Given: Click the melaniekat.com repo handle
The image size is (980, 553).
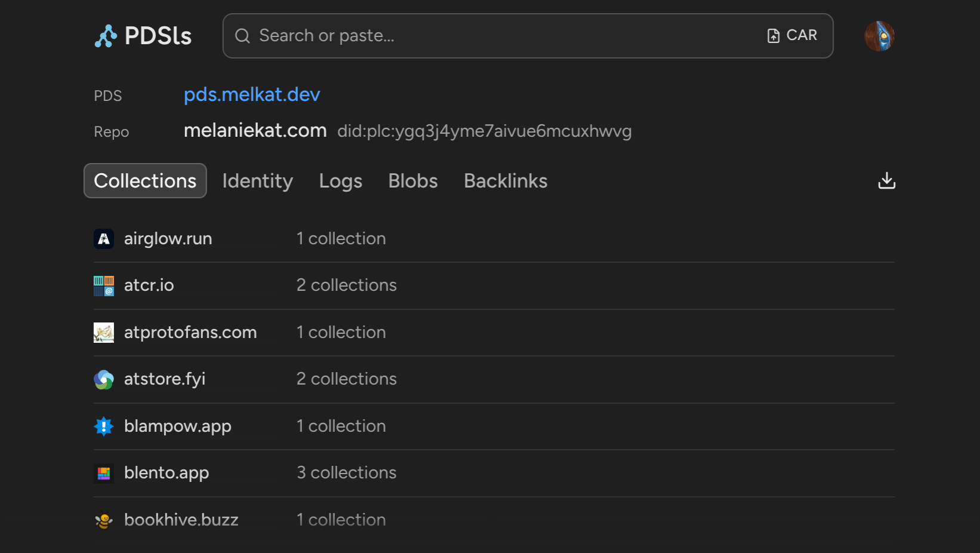Looking at the screenshot, I should (255, 130).
